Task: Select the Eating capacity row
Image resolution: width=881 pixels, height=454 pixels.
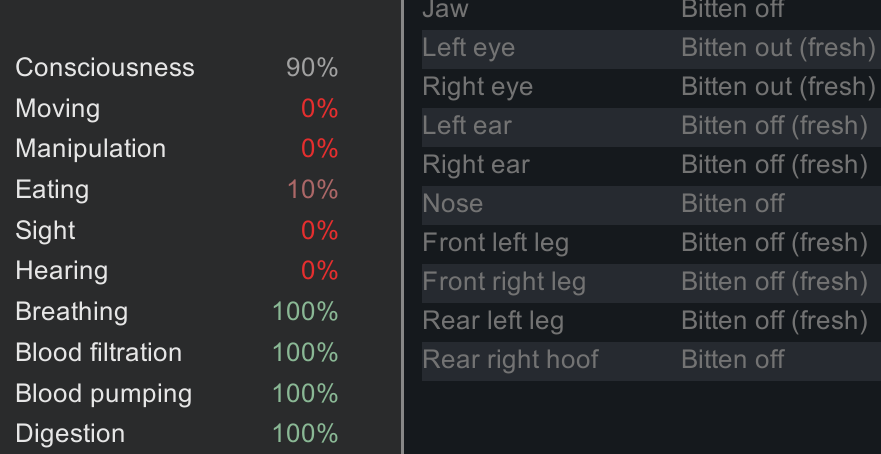Action: 176,190
